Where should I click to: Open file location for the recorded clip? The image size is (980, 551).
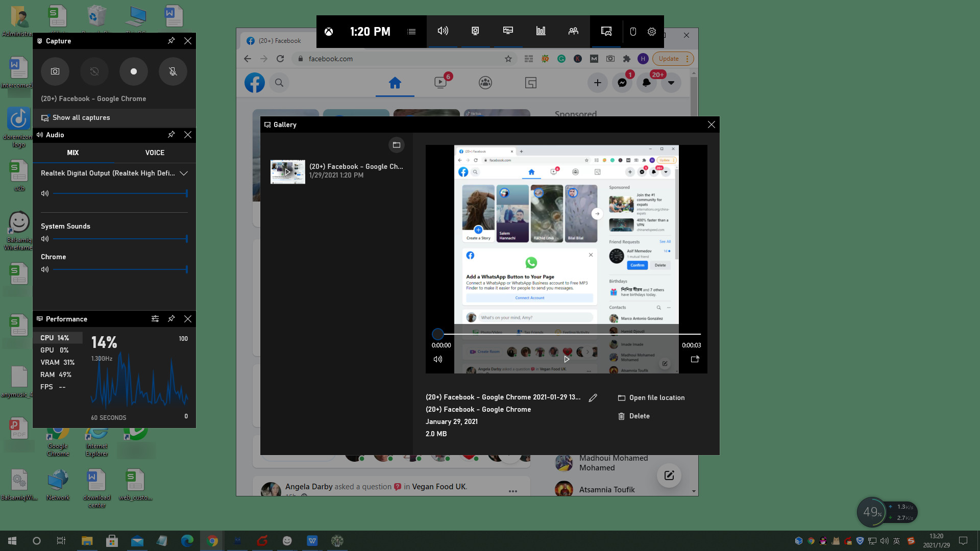click(651, 397)
